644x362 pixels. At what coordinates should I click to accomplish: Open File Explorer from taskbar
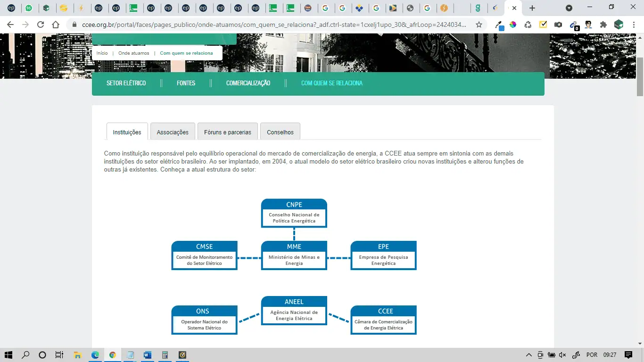tap(78, 355)
